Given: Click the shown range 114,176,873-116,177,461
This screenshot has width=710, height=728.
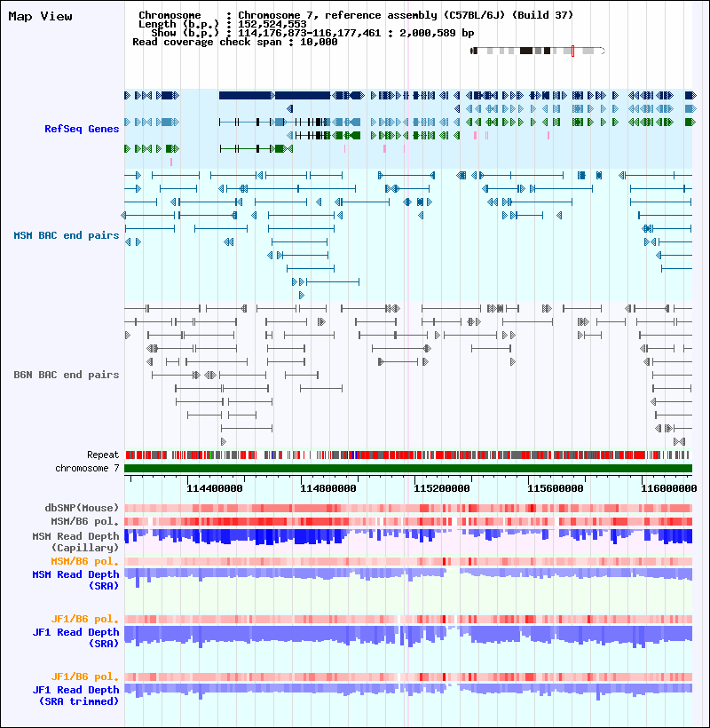Looking at the screenshot, I should click(x=310, y=33).
